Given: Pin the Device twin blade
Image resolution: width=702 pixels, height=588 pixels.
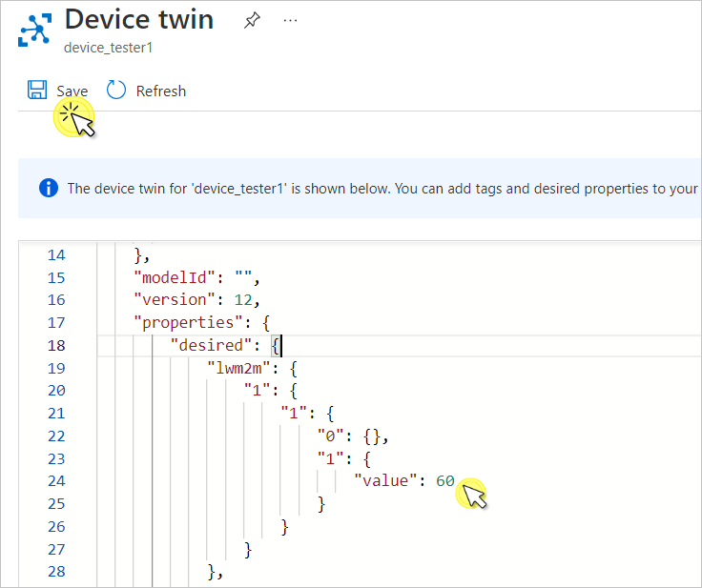Looking at the screenshot, I should 252,20.
